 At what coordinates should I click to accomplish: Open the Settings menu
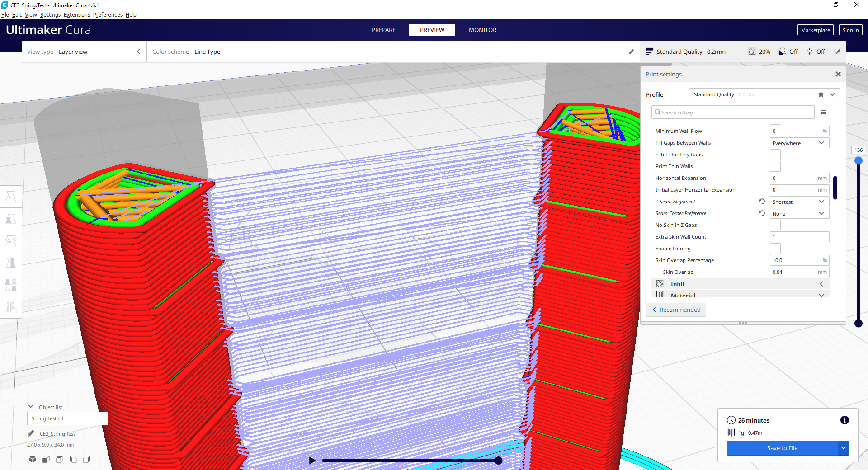(x=50, y=14)
